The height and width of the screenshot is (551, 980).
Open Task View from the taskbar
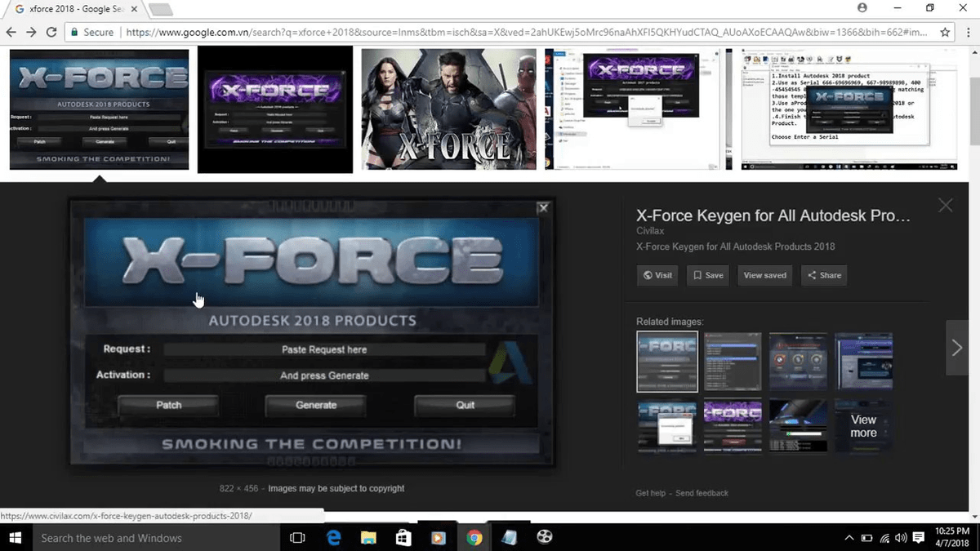297,538
